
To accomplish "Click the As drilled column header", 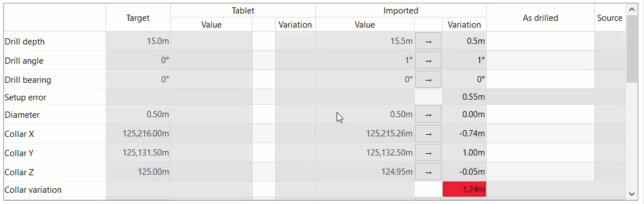I will pos(540,17).
